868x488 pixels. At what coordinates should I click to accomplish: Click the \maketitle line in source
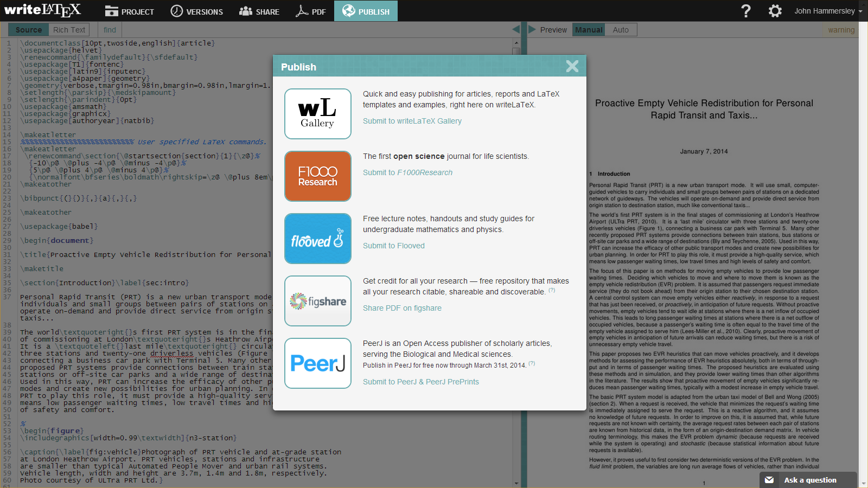(x=42, y=268)
